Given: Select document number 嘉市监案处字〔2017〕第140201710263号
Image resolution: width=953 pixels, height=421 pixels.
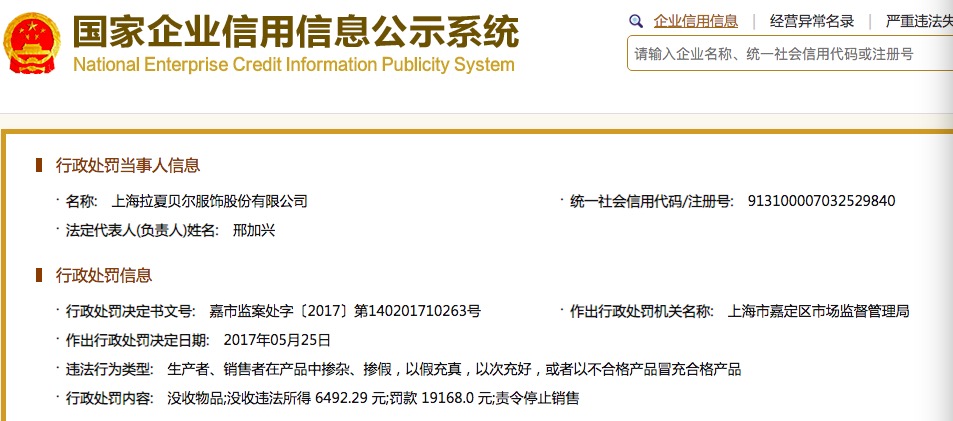Looking at the screenshot, I should point(345,312).
